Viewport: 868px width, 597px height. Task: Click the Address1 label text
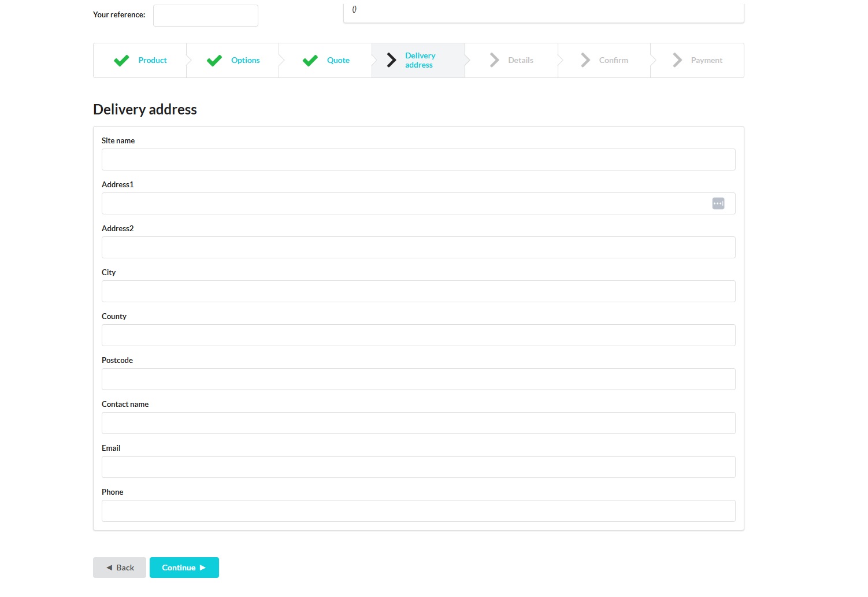point(117,184)
